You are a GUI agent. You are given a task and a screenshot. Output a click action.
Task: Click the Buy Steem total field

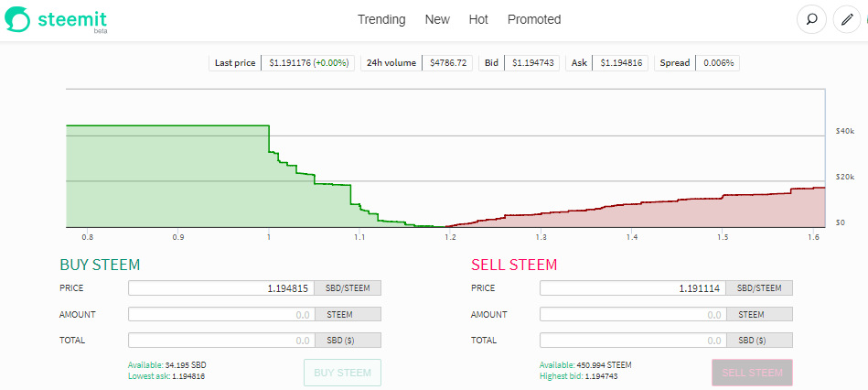[x=221, y=341]
